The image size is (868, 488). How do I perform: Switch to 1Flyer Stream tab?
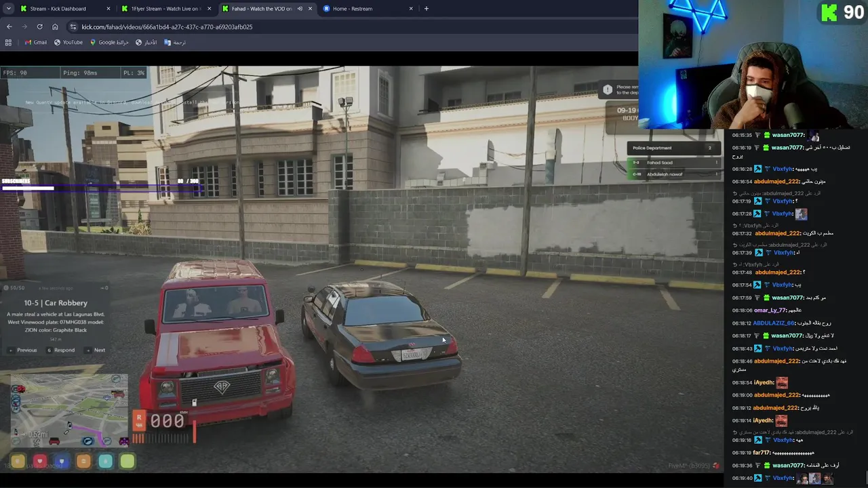(x=166, y=9)
